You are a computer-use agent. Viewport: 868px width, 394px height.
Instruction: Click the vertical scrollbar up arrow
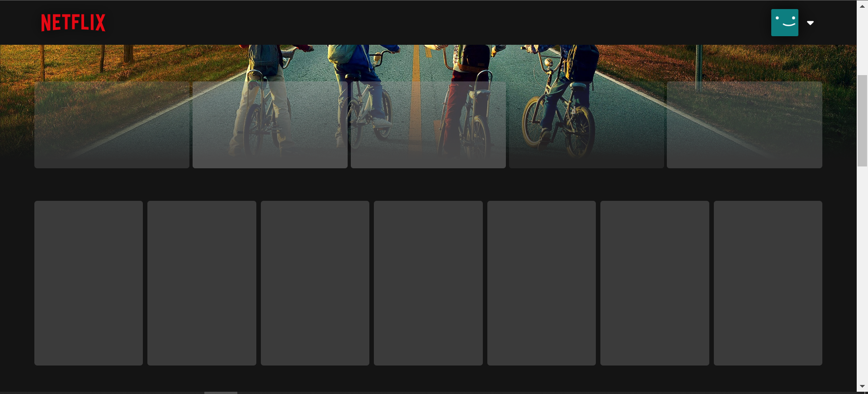862,6
